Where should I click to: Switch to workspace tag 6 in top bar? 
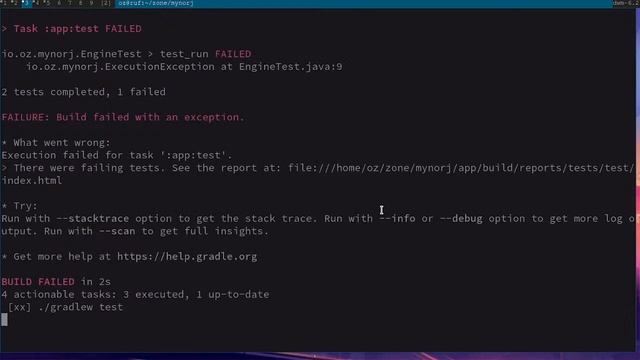click(x=59, y=3)
